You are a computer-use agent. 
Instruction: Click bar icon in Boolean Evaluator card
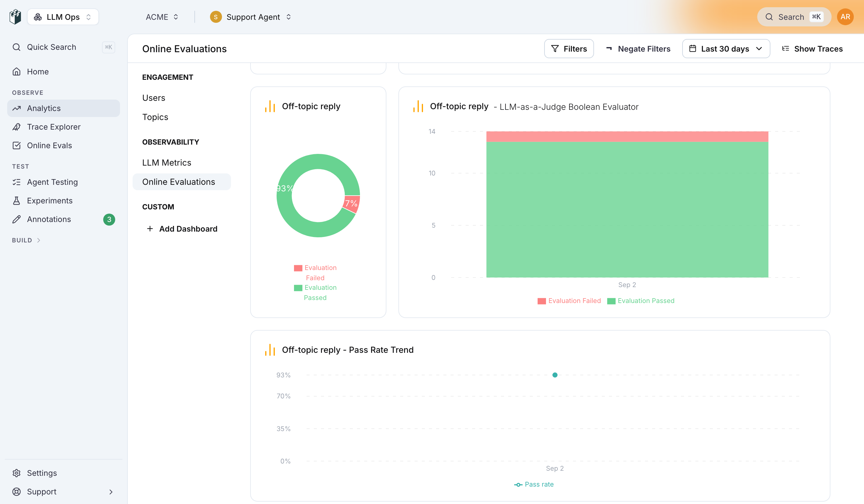point(418,106)
